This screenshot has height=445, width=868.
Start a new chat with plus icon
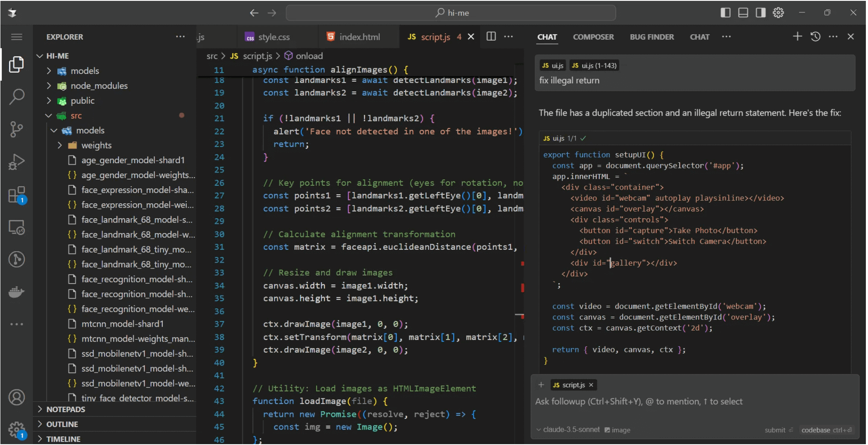pyautogui.click(x=797, y=37)
